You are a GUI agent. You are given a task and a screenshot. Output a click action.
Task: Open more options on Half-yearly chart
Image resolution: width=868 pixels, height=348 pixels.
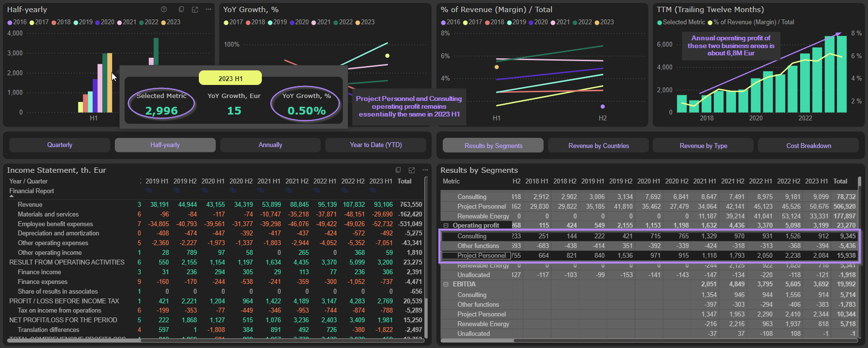(209, 9)
